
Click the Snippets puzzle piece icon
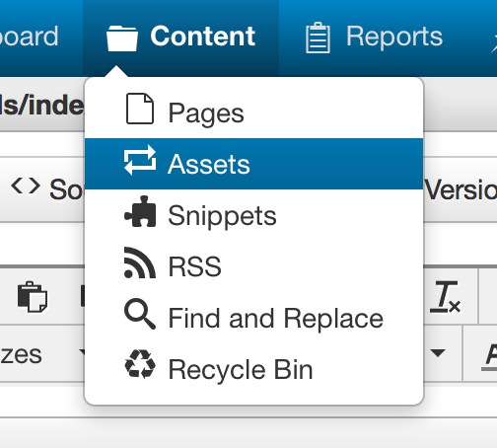click(x=140, y=211)
